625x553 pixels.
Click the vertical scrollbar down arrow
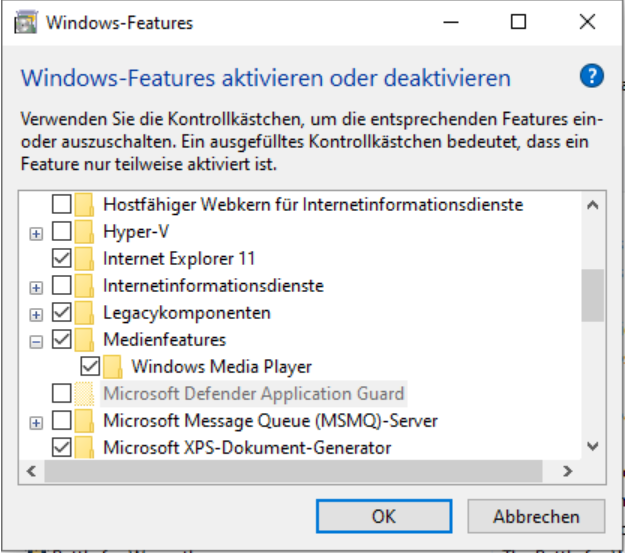592,447
